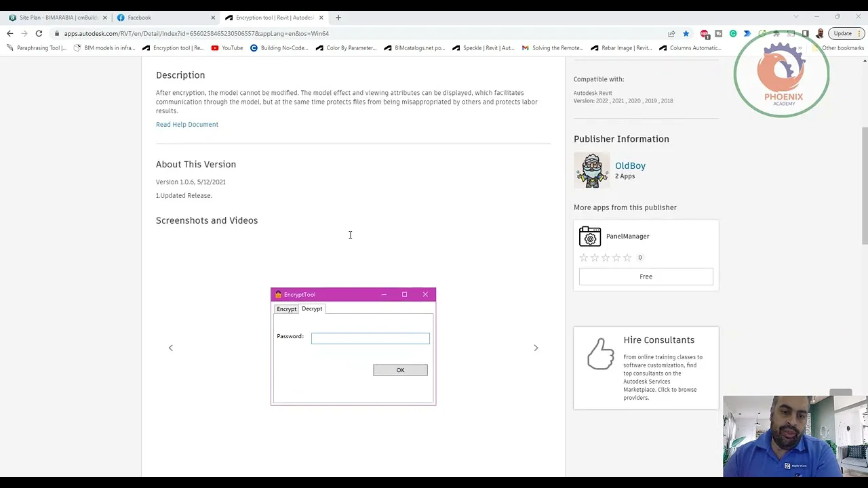This screenshot has width=868, height=488.
Task: Select the Encryption tool Revit tab
Action: pyautogui.click(x=274, y=18)
